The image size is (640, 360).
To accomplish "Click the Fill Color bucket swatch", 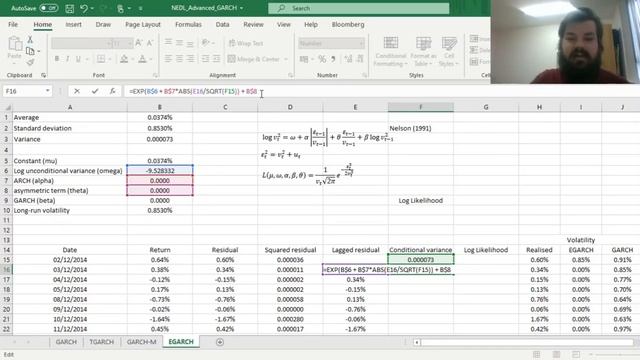I will 124,60.
